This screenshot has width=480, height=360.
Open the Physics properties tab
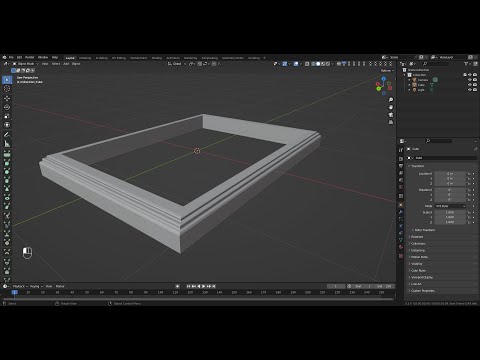(401, 226)
